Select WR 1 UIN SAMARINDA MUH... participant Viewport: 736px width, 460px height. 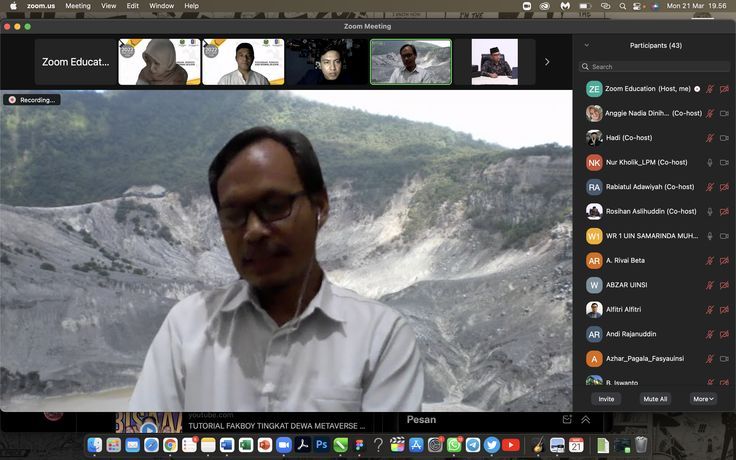pyautogui.click(x=655, y=236)
